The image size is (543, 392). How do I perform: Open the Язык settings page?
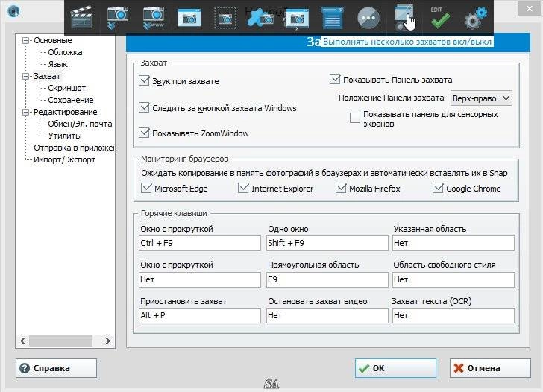pos(58,64)
